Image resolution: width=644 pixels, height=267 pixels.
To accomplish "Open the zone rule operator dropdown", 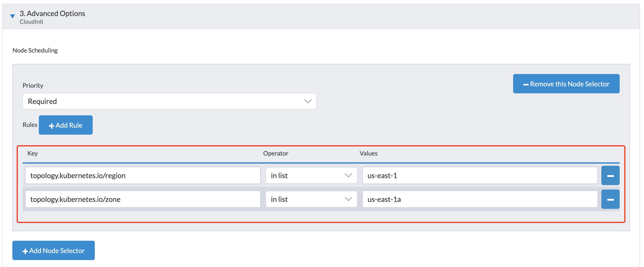I will tap(311, 199).
